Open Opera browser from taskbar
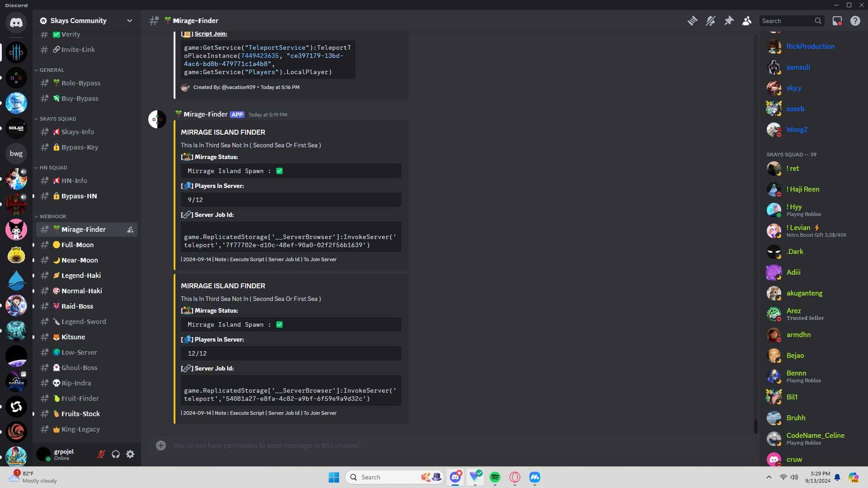Screen dimensions: 868x488 pyautogui.click(x=515, y=477)
